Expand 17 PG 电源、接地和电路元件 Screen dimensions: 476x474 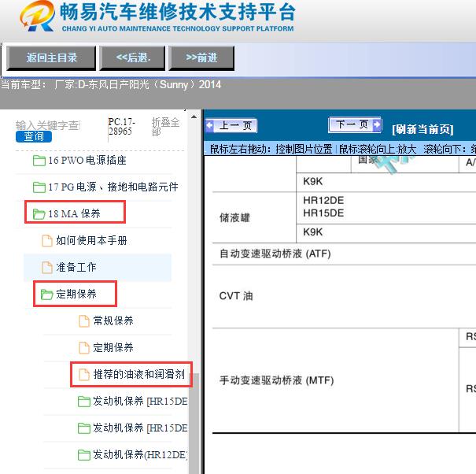[x=113, y=187]
